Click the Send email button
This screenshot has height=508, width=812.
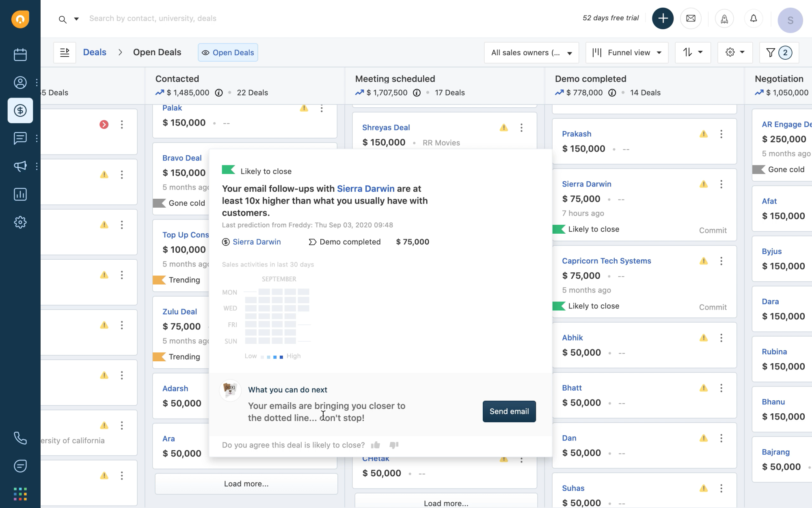pos(509,411)
